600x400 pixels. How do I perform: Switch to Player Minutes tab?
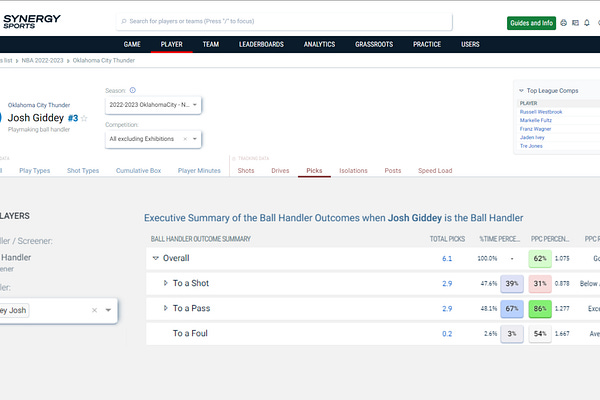tap(199, 171)
